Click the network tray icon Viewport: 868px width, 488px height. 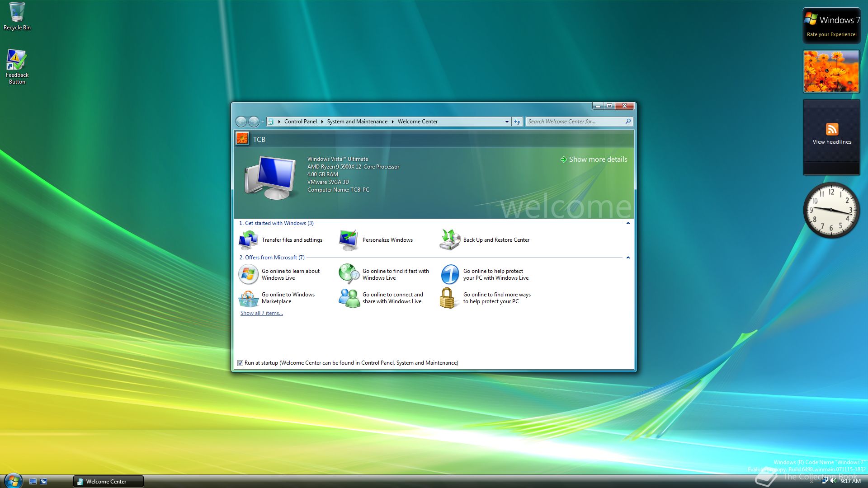[x=825, y=481]
